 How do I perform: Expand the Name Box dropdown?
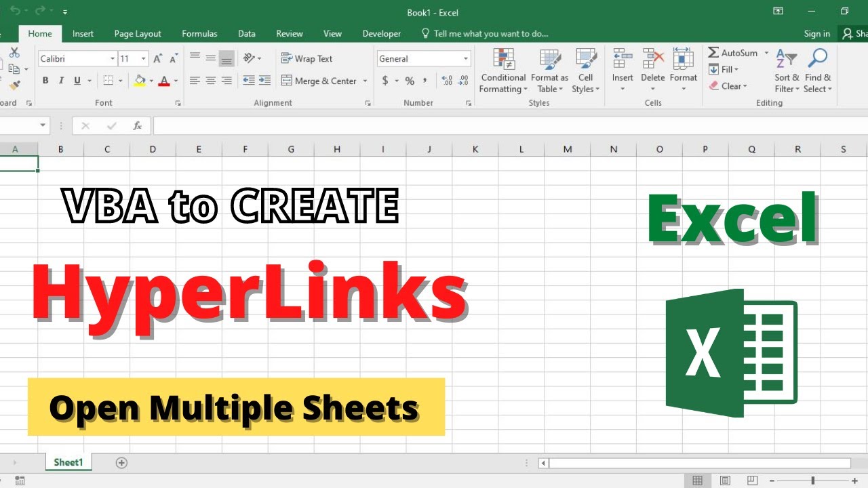click(x=43, y=125)
